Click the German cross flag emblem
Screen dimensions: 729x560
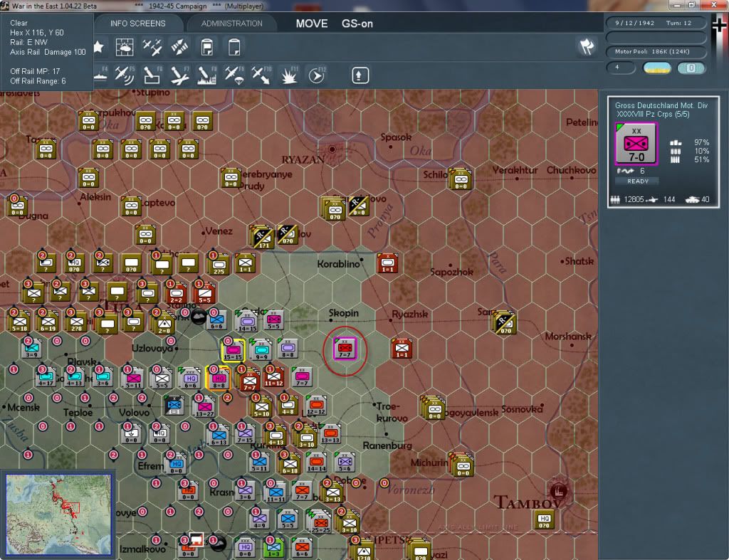coord(719,25)
